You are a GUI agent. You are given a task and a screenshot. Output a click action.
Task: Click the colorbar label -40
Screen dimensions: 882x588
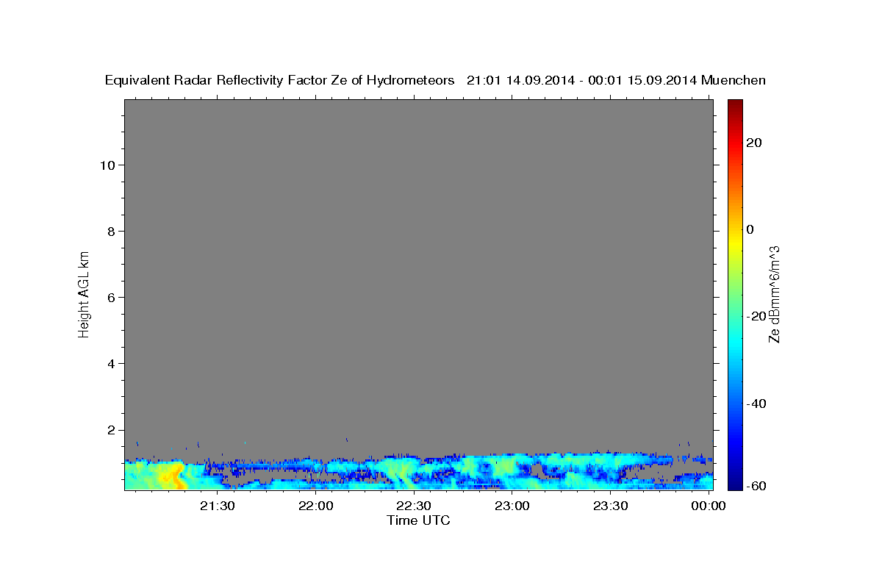coord(756,404)
